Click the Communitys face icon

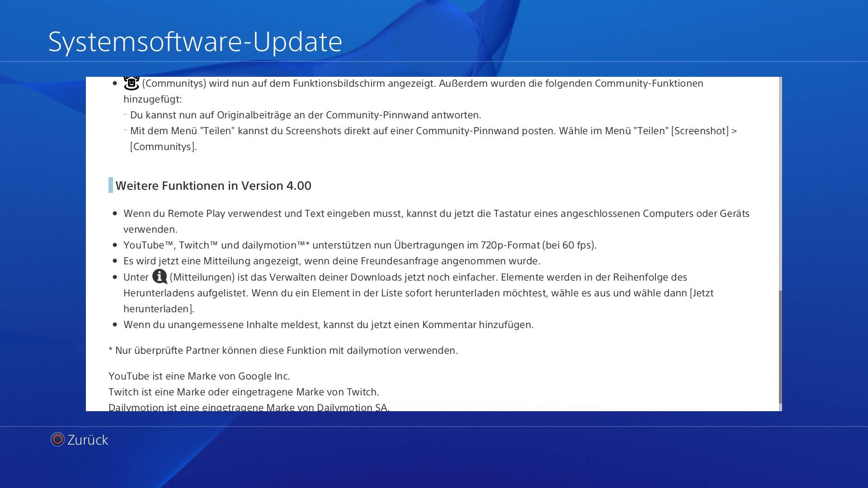pos(132,84)
